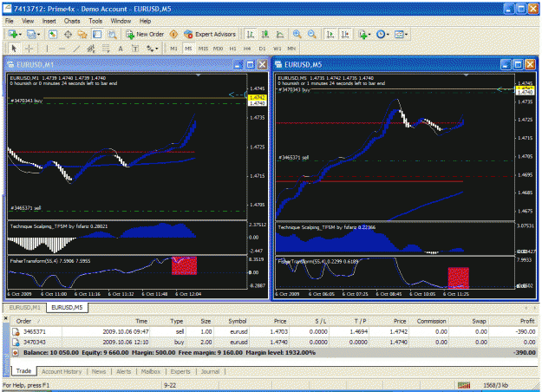
Task: Expand the arrows tool dropdown arrow
Action: (x=157, y=49)
